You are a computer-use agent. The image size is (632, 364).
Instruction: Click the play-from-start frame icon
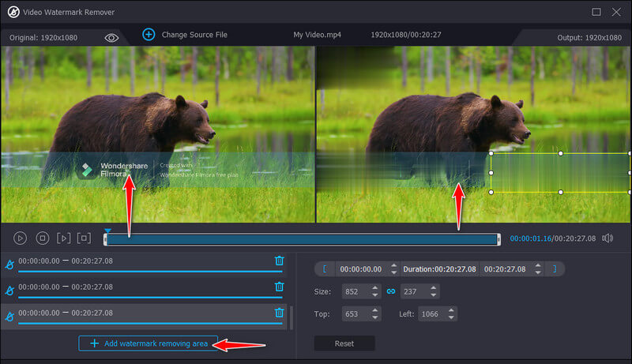pyautogui.click(x=63, y=238)
